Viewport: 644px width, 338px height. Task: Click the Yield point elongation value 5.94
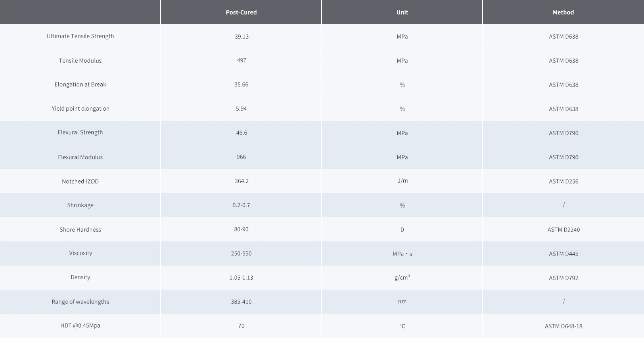(x=241, y=109)
